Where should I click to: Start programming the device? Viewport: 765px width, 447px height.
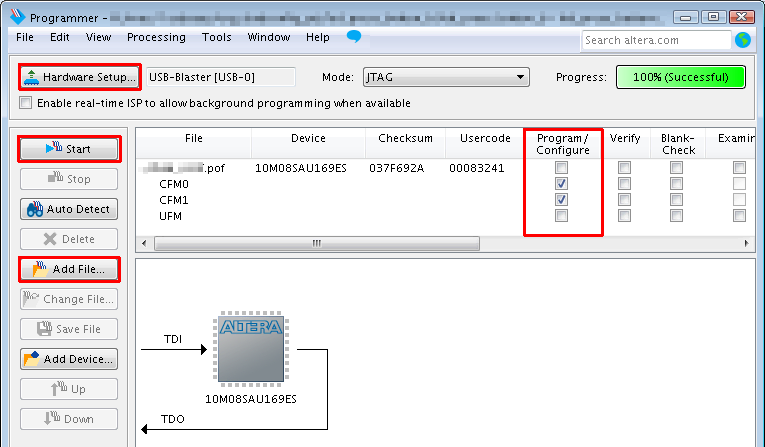(69, 149)
